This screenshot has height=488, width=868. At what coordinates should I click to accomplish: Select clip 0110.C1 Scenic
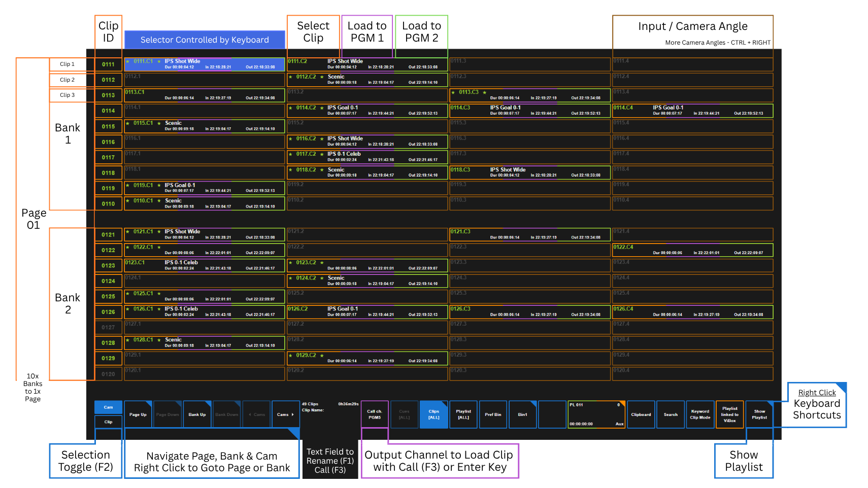coord(205,203)
